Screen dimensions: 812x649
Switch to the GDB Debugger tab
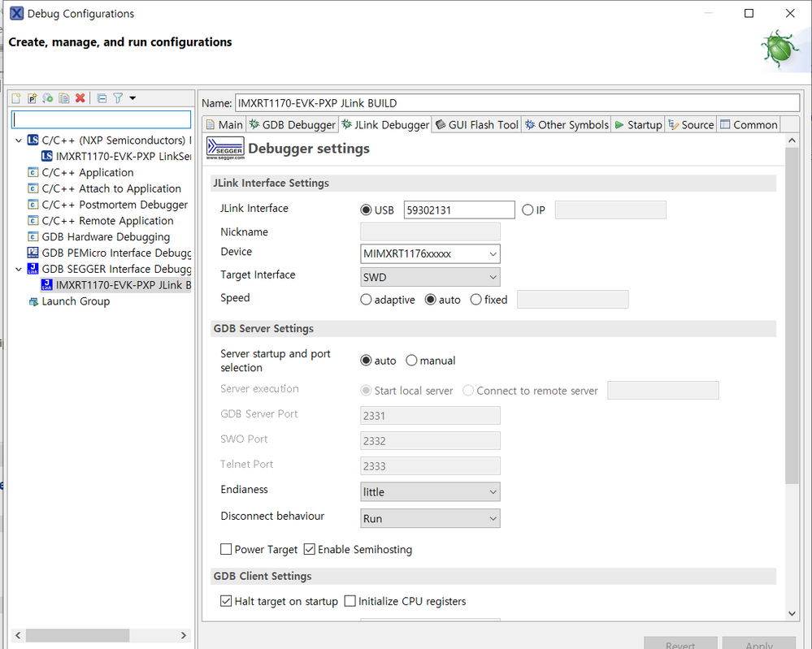pyautogui.click(x=292, y=125)
